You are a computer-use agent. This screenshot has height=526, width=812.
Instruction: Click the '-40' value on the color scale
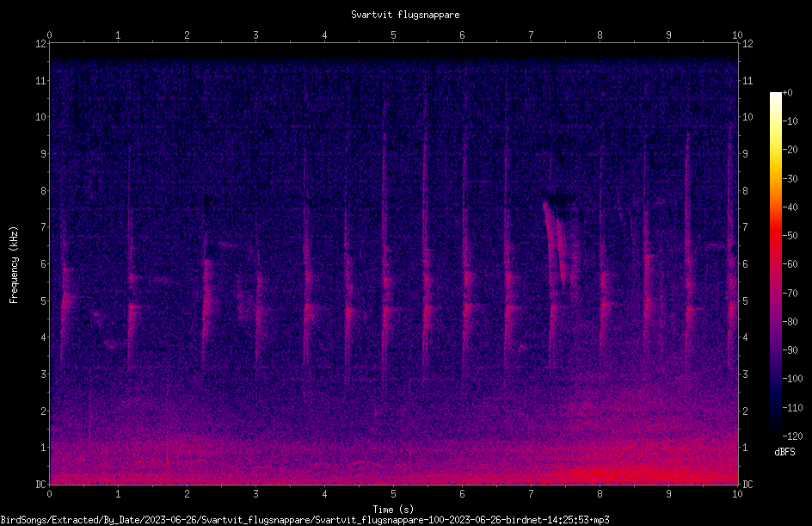point(790,207)
